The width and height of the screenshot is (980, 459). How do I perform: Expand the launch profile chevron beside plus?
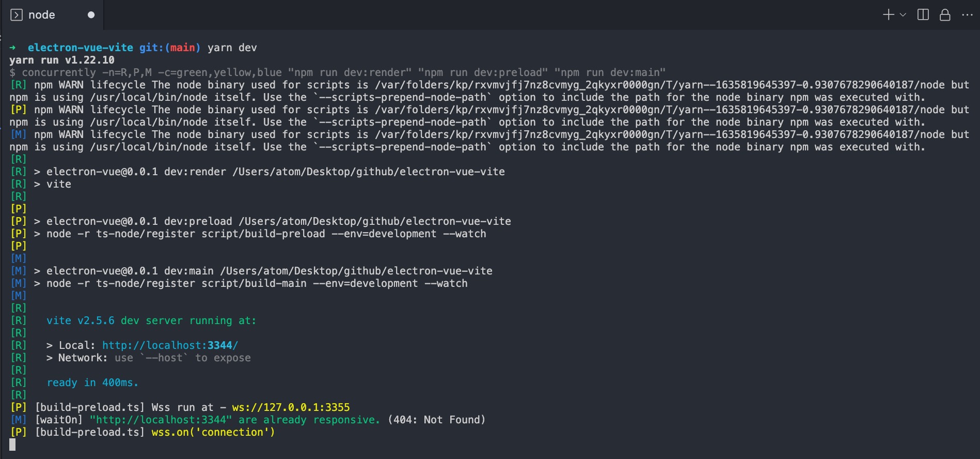(903, 15)
